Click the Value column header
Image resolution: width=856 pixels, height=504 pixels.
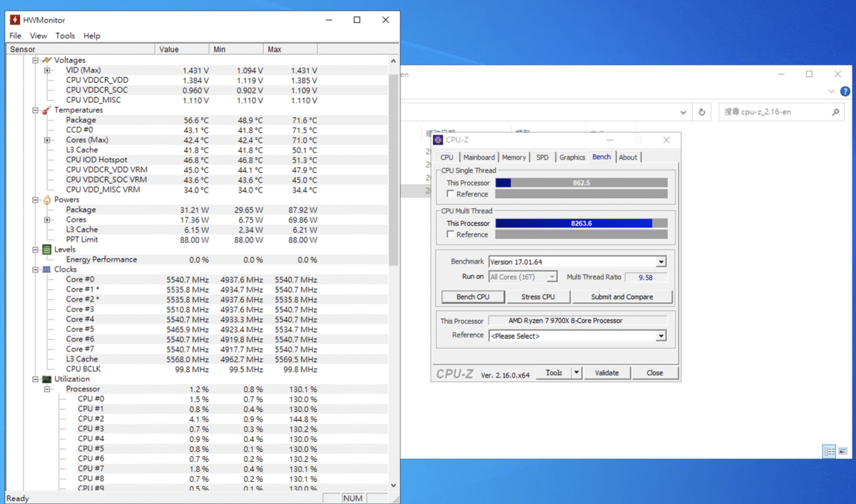click(x=182, y=49)
